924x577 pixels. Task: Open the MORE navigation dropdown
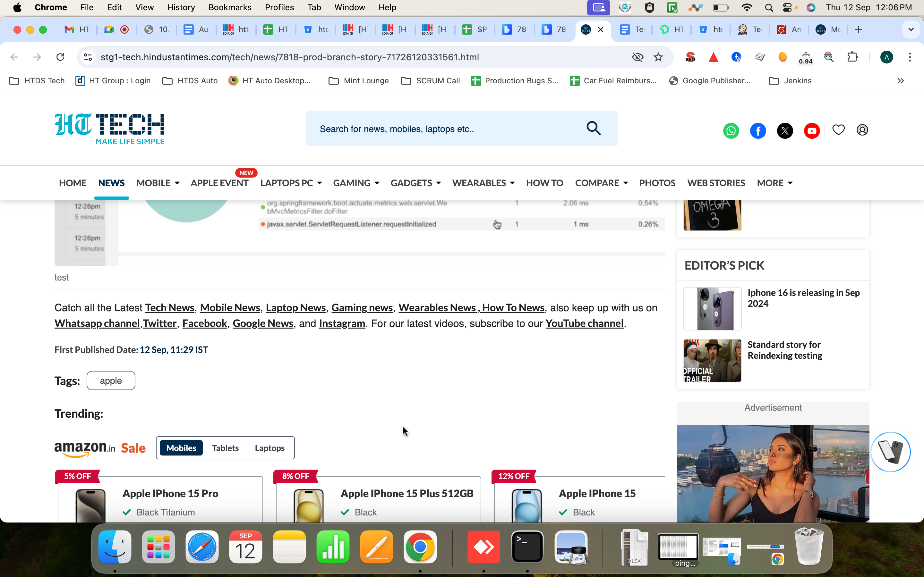(774, 183)
